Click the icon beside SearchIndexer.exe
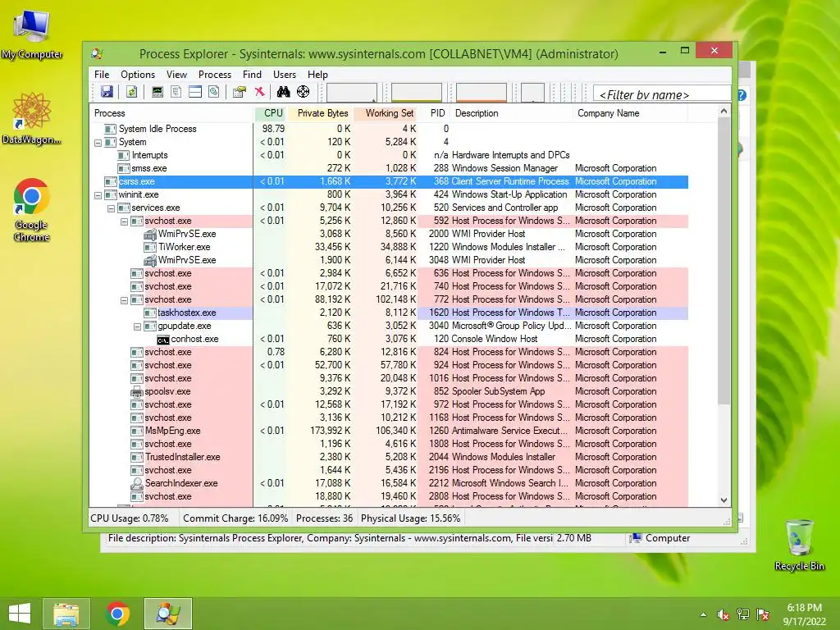 [x=137, y=483]
